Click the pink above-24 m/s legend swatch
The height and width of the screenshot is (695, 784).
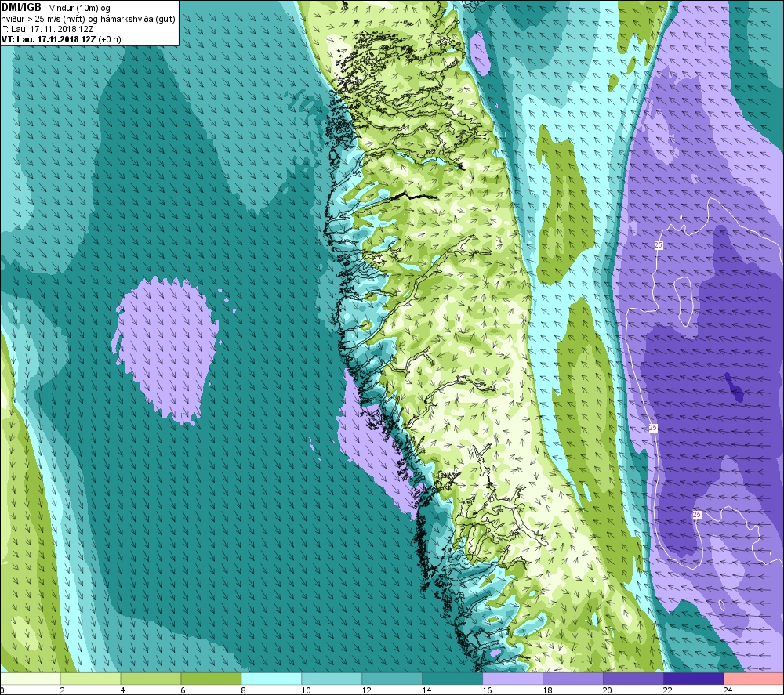pyautogui.click(x=754, y=679)
